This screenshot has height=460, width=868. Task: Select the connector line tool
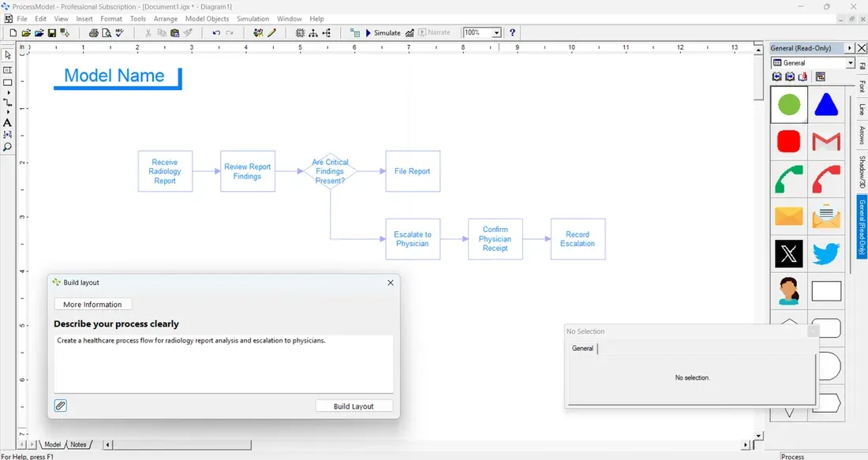click(x=8, y=103)
